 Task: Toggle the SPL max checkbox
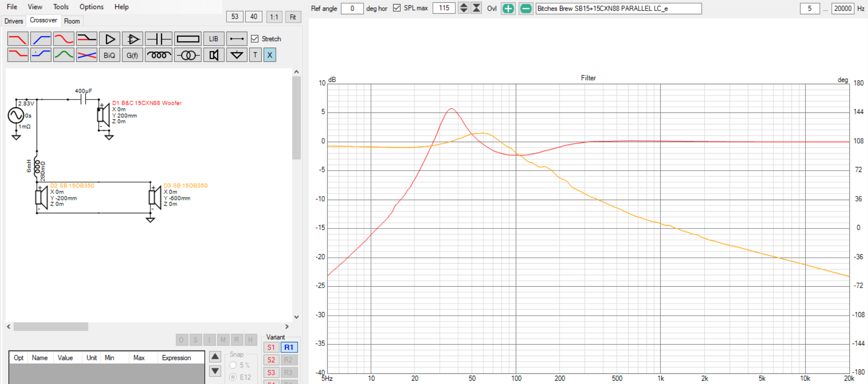pos(397,8)
